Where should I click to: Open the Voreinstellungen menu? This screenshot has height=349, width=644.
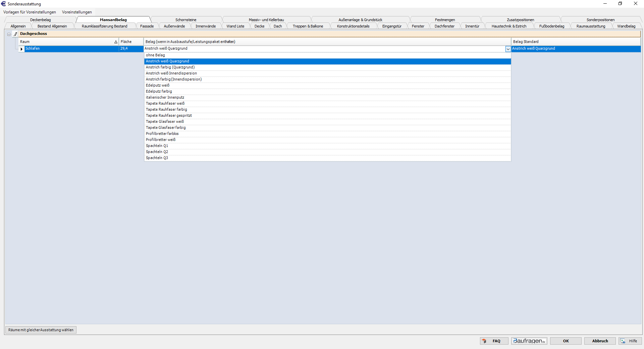[77, 12]
